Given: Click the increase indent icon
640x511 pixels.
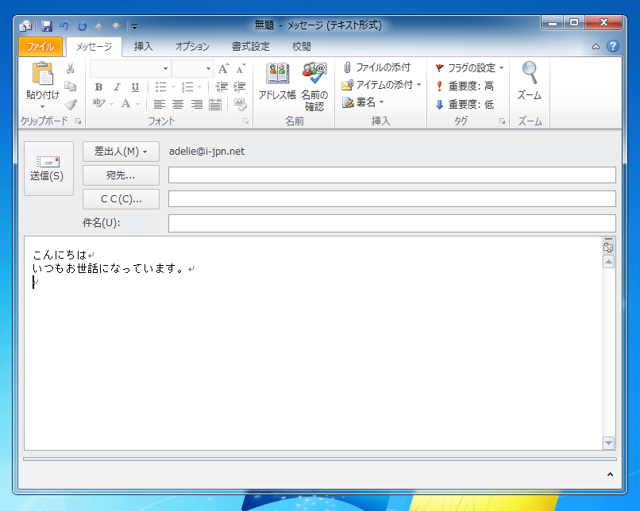Looking at the screenshot, I should coord(239,87).
